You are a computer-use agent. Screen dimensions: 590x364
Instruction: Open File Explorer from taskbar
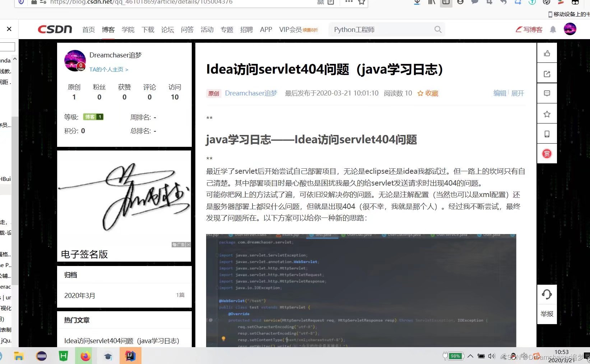click(x=19, y=356)
